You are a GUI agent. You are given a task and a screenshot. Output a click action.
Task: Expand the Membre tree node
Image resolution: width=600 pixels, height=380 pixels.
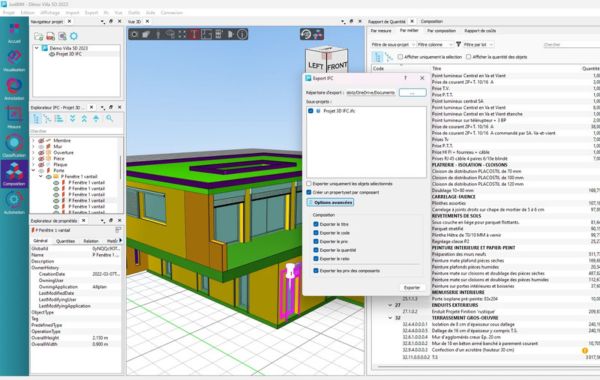(33, 141)
